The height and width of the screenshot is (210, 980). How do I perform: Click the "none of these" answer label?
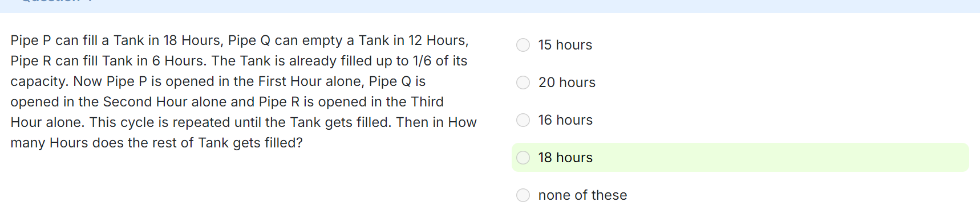[x=582, y=195]
